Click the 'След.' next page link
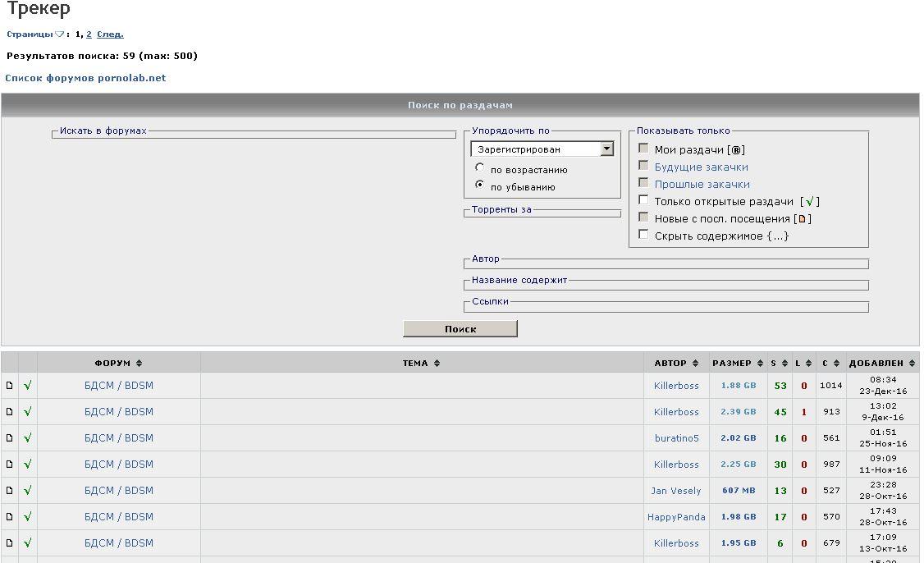Image resolution: width=924 pixels, height=563 pixels. click(110, 34)
